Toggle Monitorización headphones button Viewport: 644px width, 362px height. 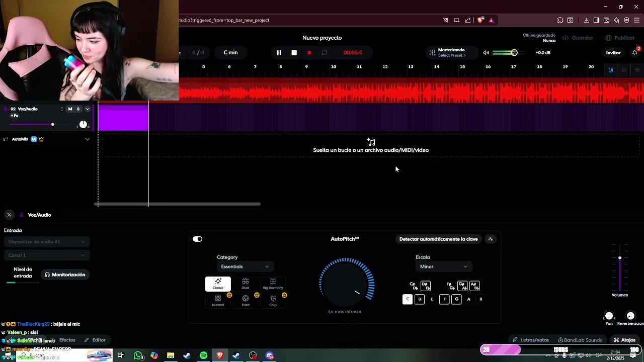65,275
